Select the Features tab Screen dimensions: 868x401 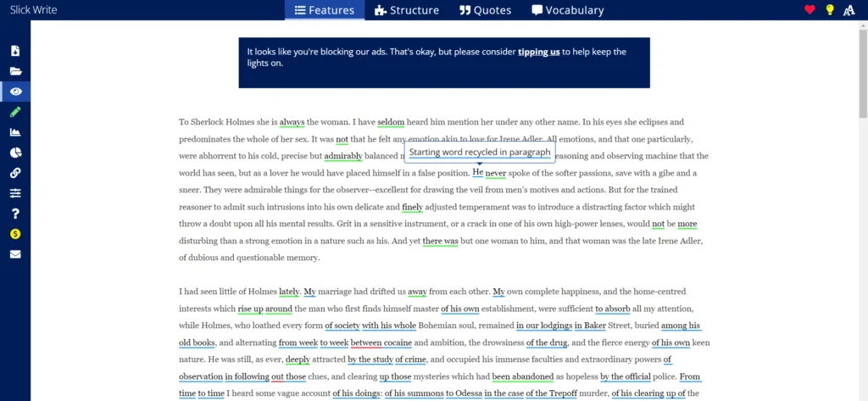tap(325, 10)
